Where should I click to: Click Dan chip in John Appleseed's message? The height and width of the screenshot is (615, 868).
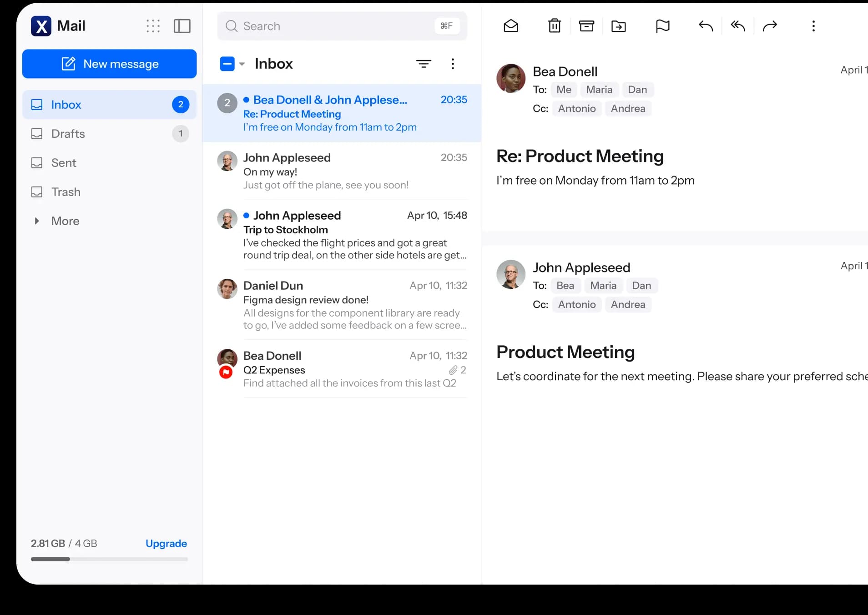[x=641, y=286]
